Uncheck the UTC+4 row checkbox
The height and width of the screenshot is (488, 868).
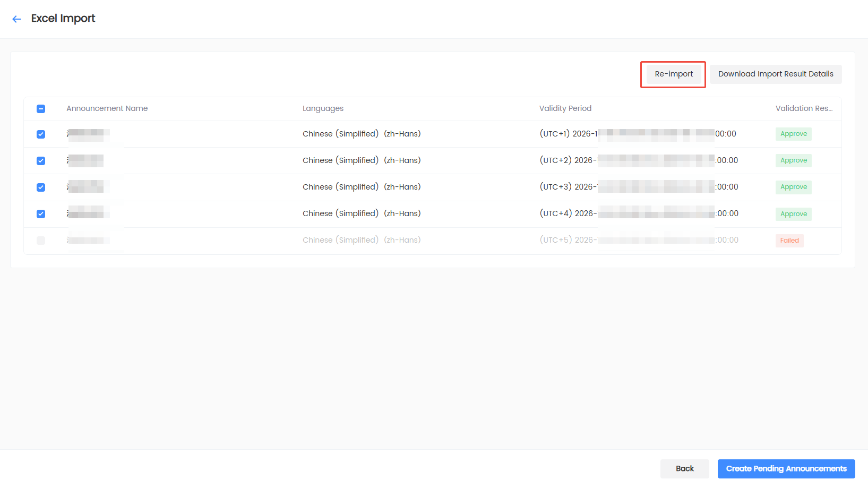pyautogui.click(x=41, y=214)
